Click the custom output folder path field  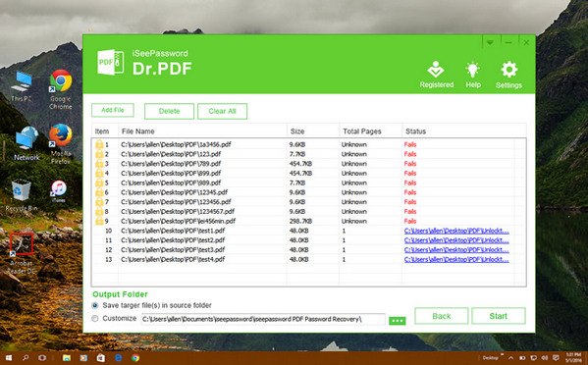tap(263, 319)
